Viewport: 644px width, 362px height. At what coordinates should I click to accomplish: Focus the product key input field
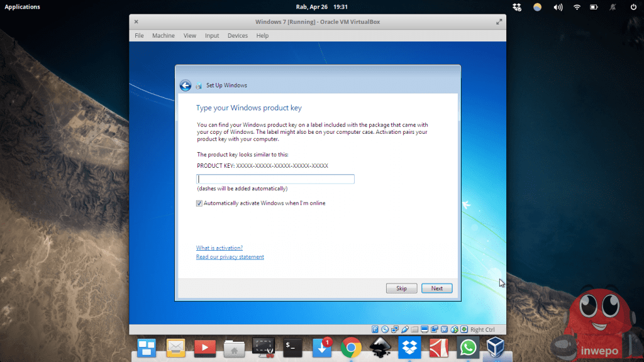point(275,179)
